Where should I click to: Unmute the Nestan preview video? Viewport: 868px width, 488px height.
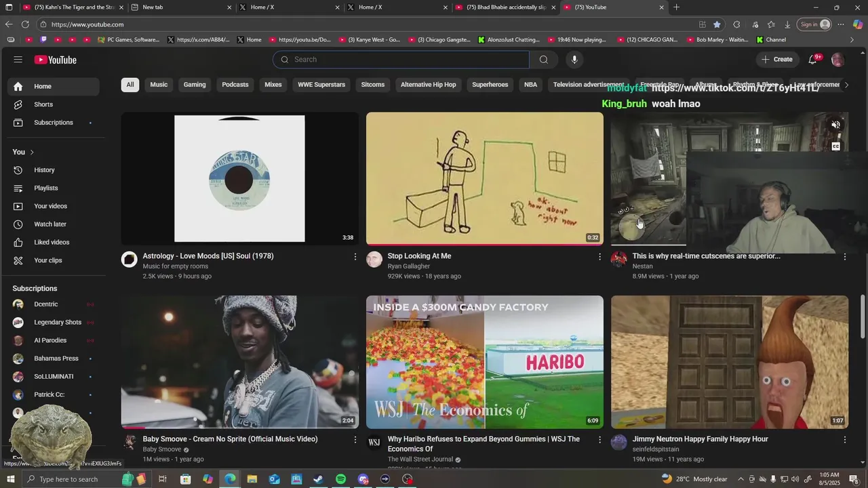tap(835, 125)
